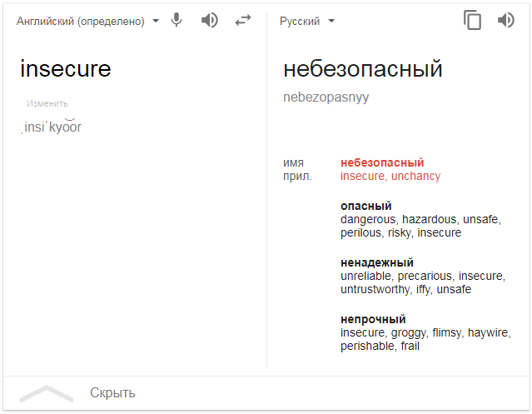Image resolution: width=532 pixels, height=414 pixels.
Task: Click the red небезопасный dictionary entry
Action: click(382, 162)
